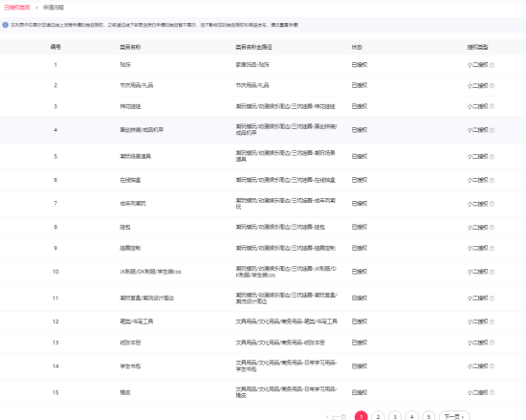Switch to the 申请流程 tab

tap(54, 8)
